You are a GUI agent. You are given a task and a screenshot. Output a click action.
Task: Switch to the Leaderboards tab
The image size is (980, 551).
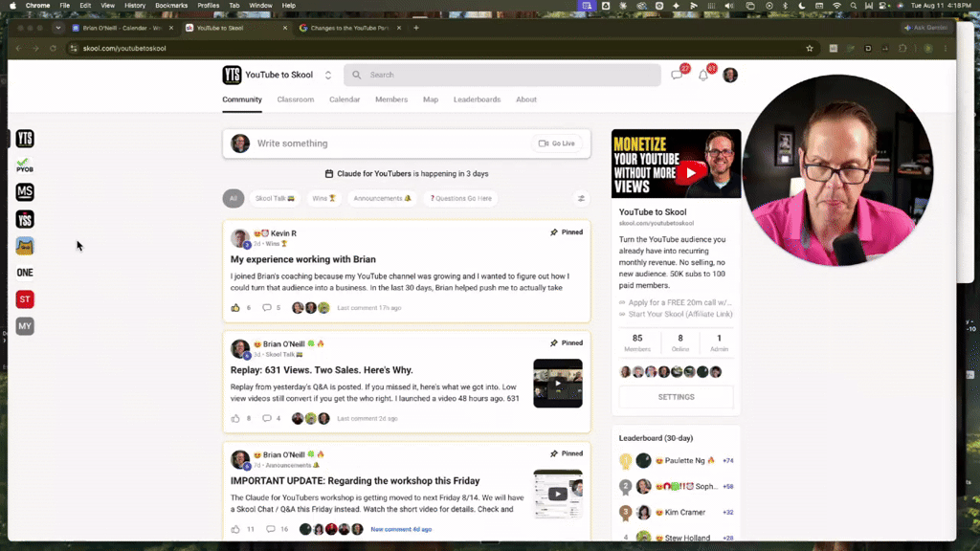477,99
